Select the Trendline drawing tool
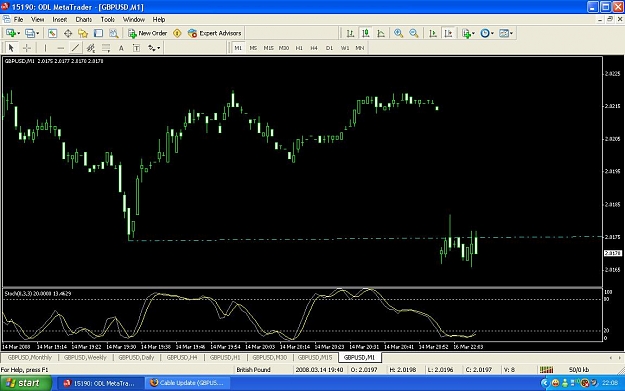The width and height of the screenshot is (625, 391). tap(75, 48)
